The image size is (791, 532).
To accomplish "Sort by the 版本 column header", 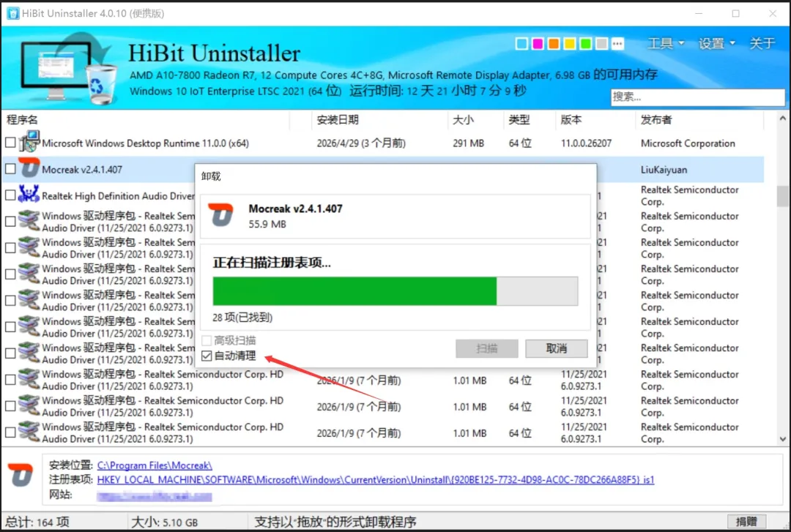I will 571,120.
